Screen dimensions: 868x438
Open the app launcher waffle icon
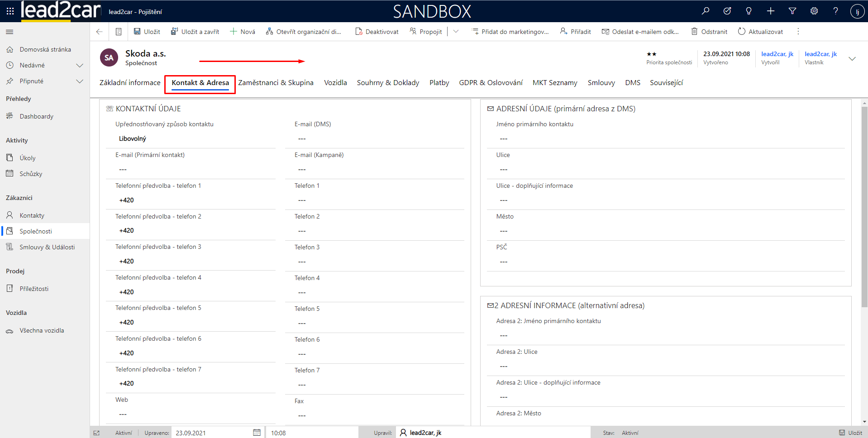10,11
